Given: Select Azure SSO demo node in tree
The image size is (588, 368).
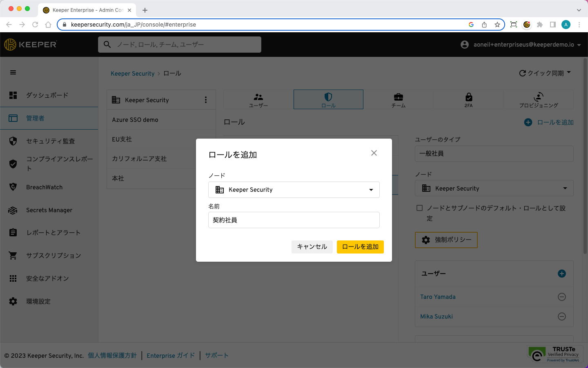Looking at the screenshot, I should click(135, 120).
